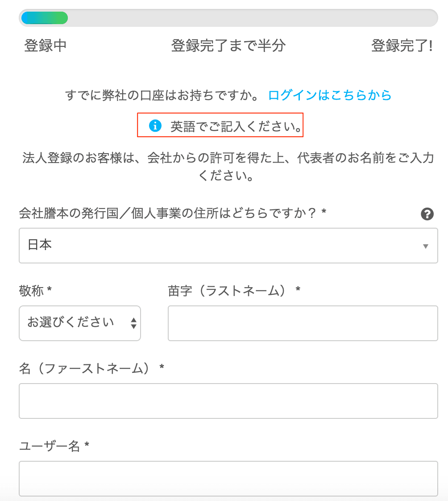Open the country selector showing 日本
The image size is (448, 501).
coord(223,246)
